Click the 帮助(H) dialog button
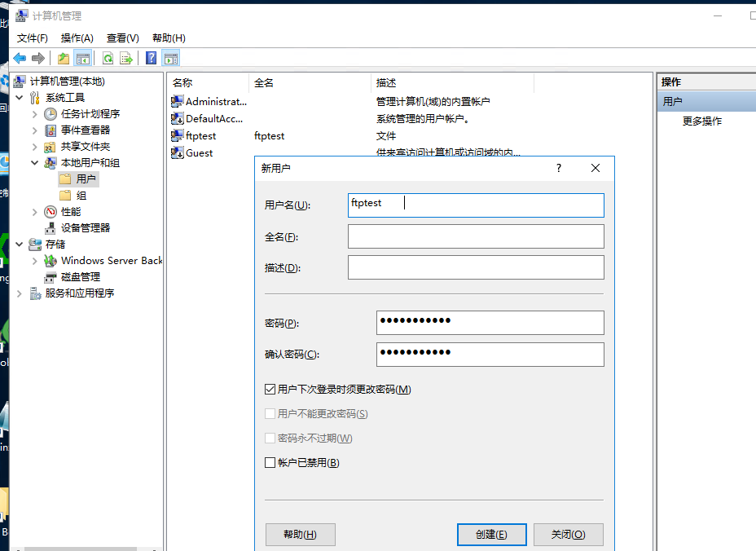Screen dimensions: 756x551 tap(301, 535)
